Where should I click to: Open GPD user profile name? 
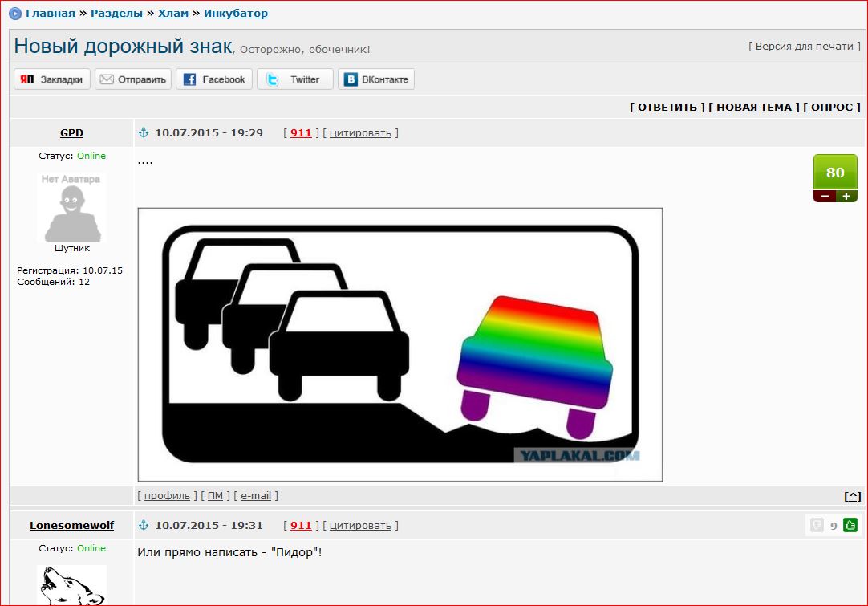[72, 133]
